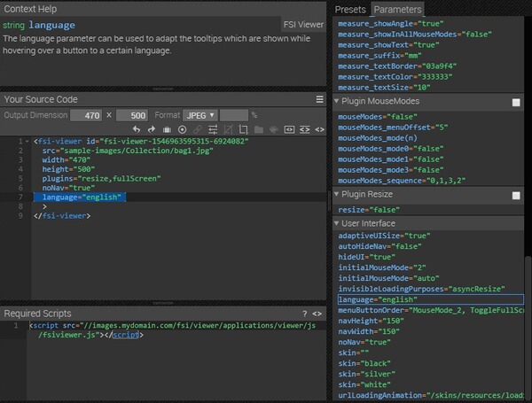532x403 pixels.
Task: Click the quality percentage input field
Action: (x=234, y=115)
